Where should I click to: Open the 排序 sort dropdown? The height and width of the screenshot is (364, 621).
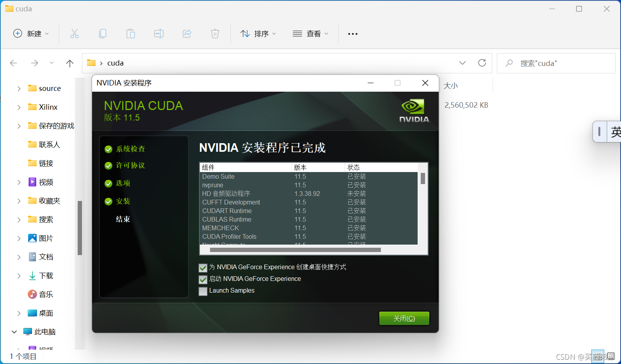[258, 34]
